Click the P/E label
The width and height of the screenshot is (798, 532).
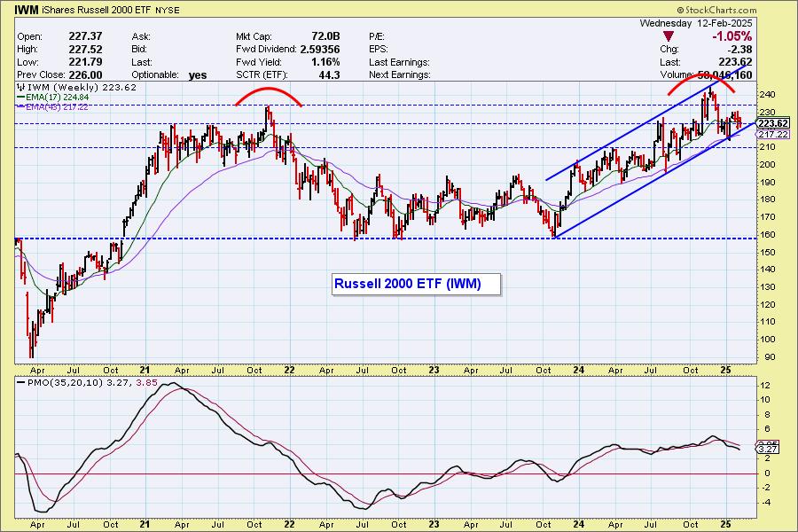pos(377,36)
